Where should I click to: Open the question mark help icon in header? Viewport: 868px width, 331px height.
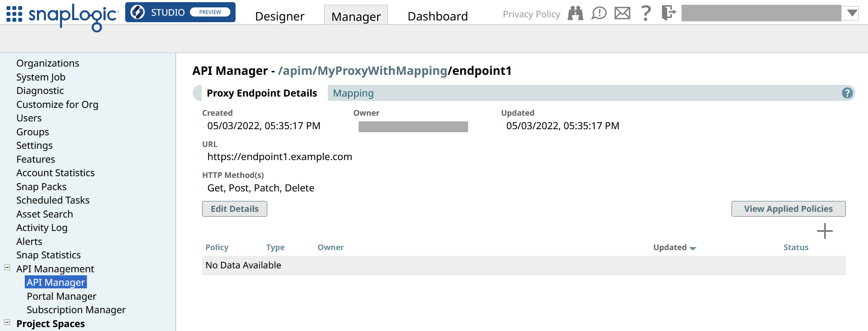point(646,13)
